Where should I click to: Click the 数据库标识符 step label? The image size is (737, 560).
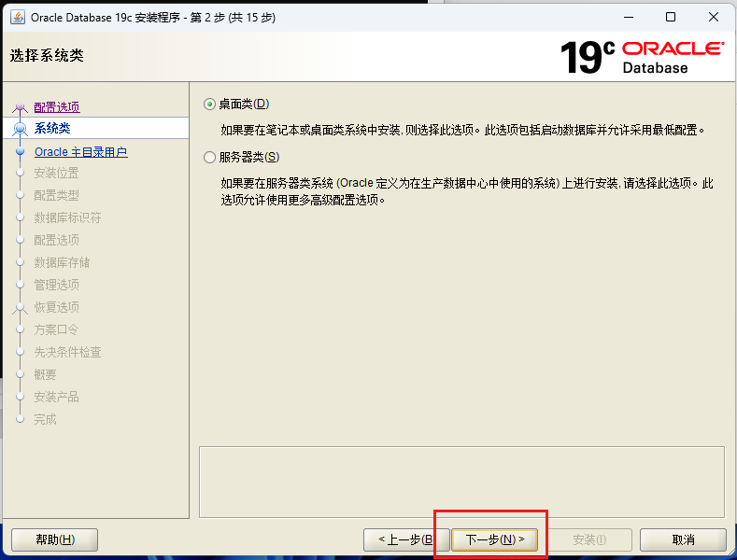click(x=67, y=217)
